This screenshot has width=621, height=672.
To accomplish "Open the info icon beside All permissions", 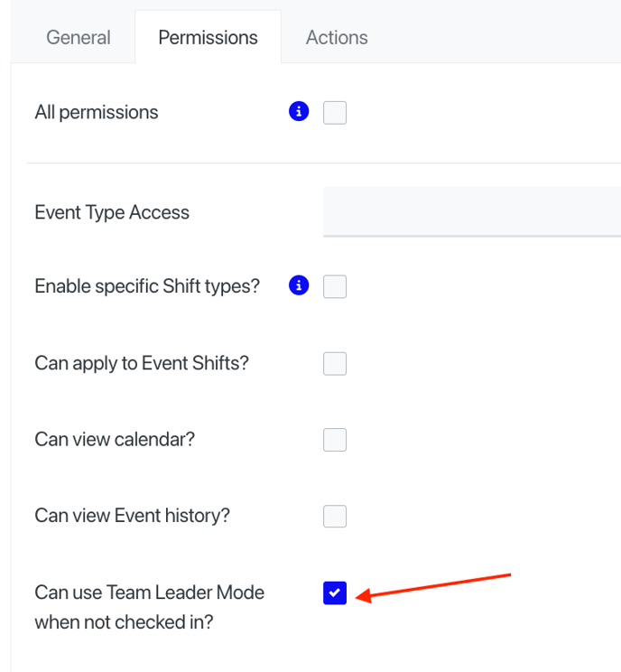I will [x=299, y=111].
